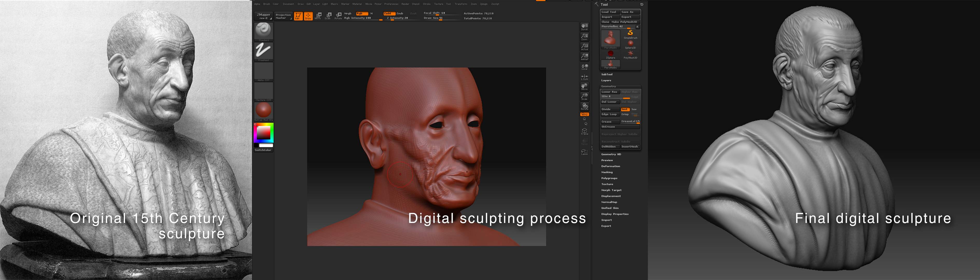The image size is (980, 280).
Task: Open the Material menu
Action: (357, 4)
